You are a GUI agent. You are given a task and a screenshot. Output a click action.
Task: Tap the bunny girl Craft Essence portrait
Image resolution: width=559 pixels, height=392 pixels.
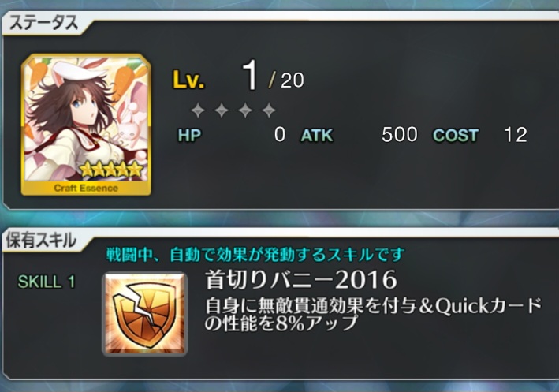tap(86, 124)
